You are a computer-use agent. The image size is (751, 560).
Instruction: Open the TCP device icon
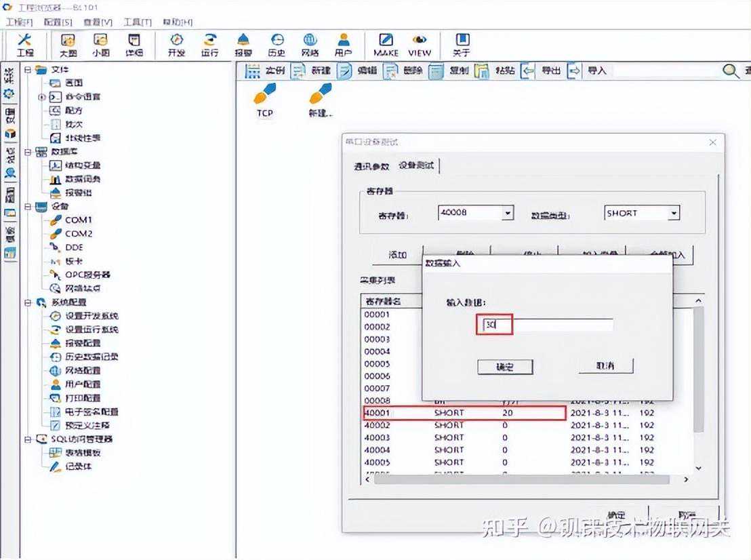pyautogui.click(x=264, y=99)
